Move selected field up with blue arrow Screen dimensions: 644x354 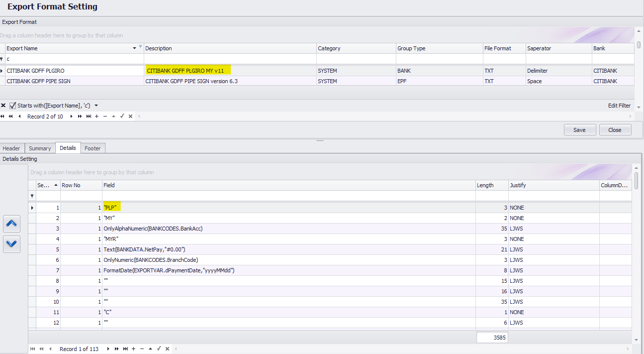coord(11,224)
